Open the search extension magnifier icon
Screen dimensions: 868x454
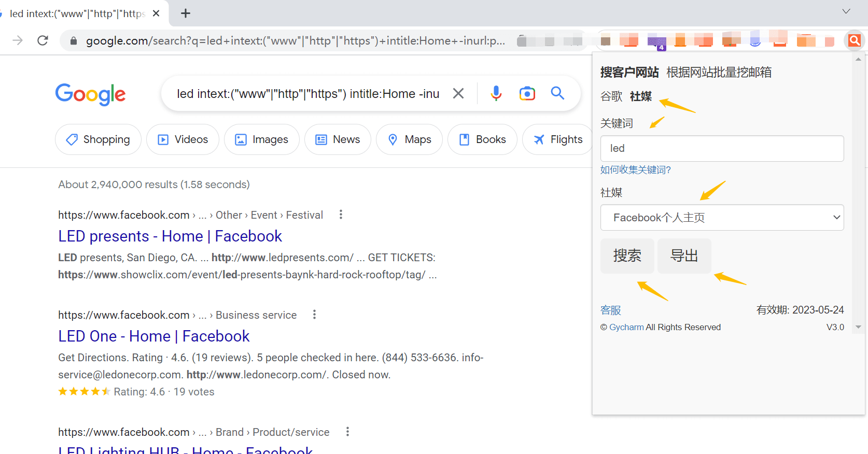pyautogui.click(x=855, y=40)
